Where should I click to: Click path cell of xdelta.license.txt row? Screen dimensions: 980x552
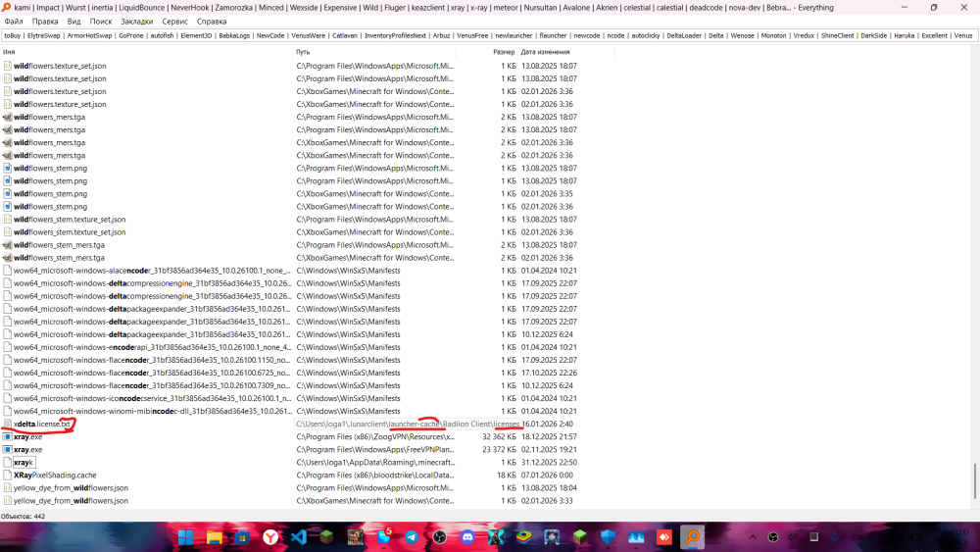pyautogui.click(x=408, y=424)
